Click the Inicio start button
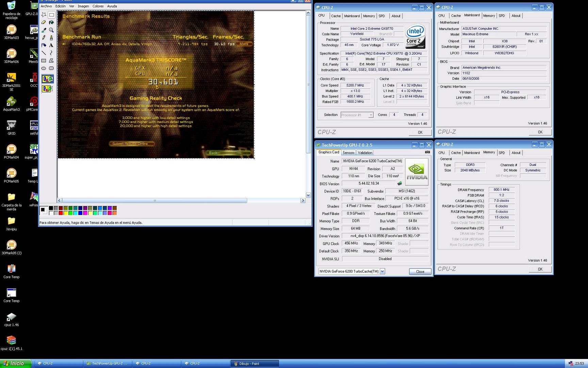The height and width of the screenshot is (368, 588). click(16, 364)
